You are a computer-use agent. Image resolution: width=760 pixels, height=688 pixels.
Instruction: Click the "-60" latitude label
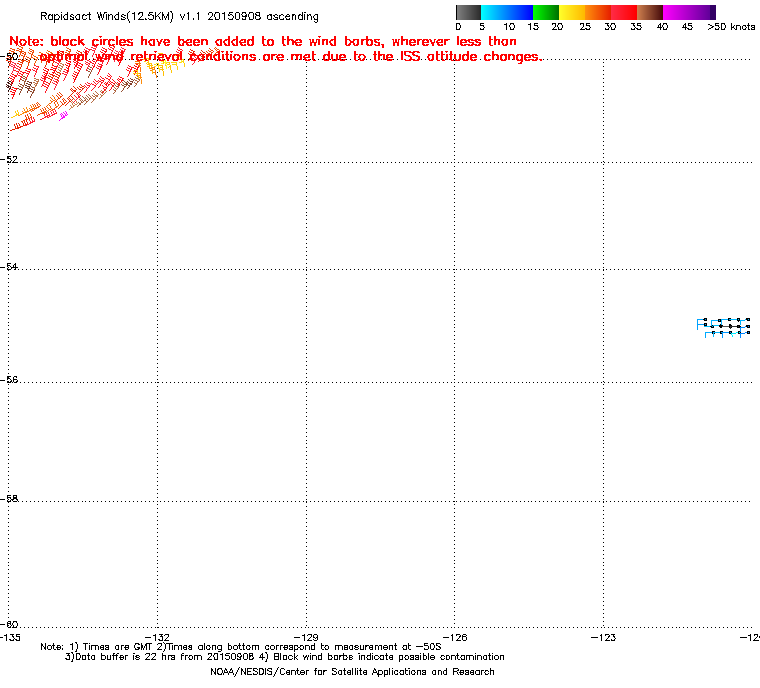[x=10, y=624]
